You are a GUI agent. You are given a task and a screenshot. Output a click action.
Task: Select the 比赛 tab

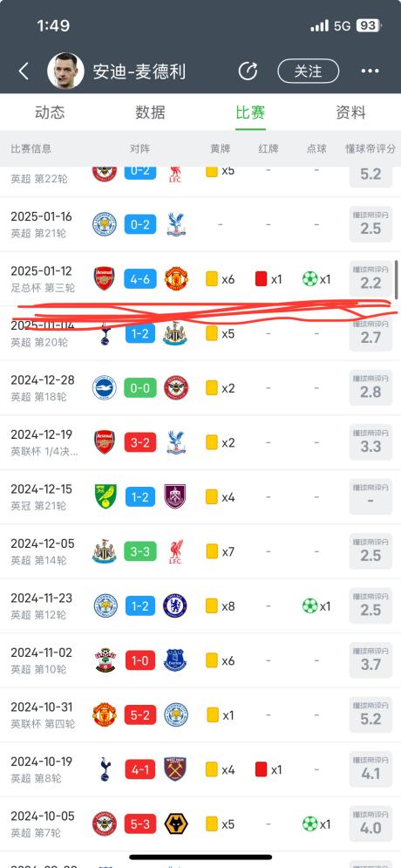coord(250,113)
